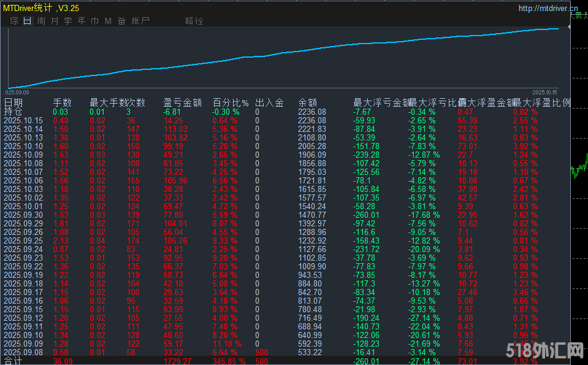Click the 2025.10.15 chart end date label
Viewport: 588px width, 365px height.
[x=544, y=92]
